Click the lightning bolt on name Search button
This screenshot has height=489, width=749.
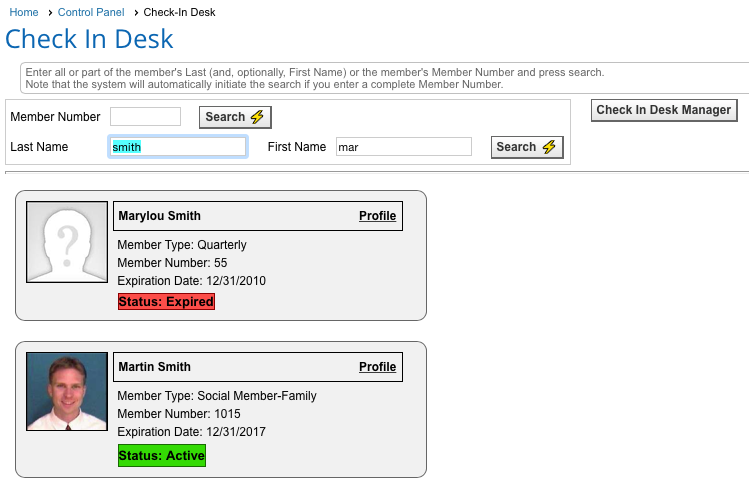(x=549, y=147)
